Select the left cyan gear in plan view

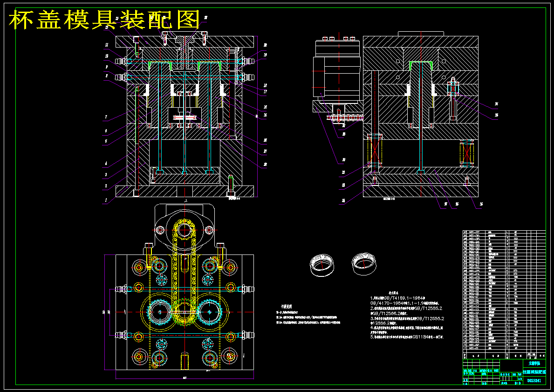[160, 312]
